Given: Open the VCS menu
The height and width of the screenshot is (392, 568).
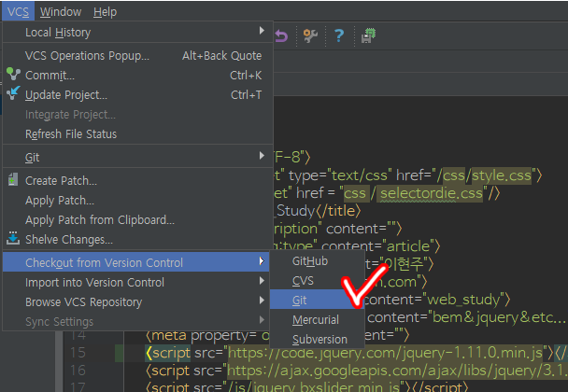Looking at the screenshot, I should pyautogui.click(x=18, y=11).
